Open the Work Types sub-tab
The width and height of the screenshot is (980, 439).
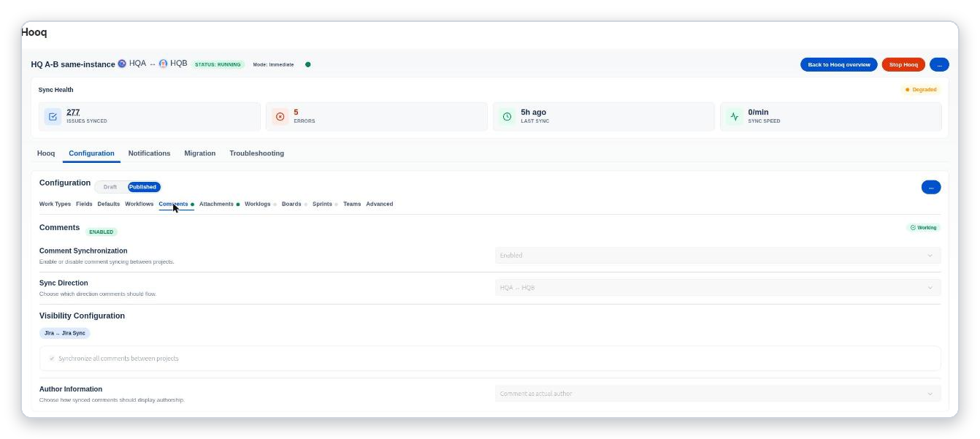[55, 204]
